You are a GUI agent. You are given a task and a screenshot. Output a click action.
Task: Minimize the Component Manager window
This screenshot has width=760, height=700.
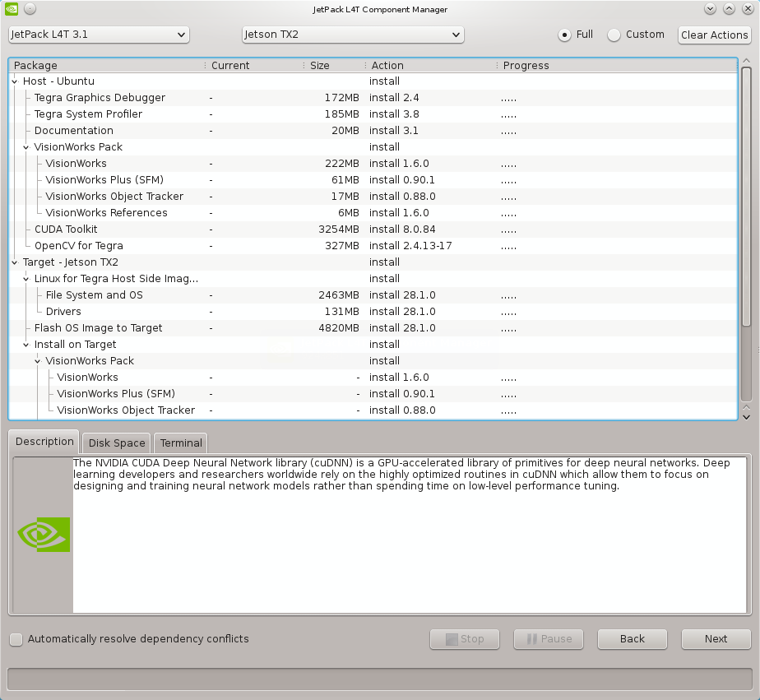tap(710, 9)
